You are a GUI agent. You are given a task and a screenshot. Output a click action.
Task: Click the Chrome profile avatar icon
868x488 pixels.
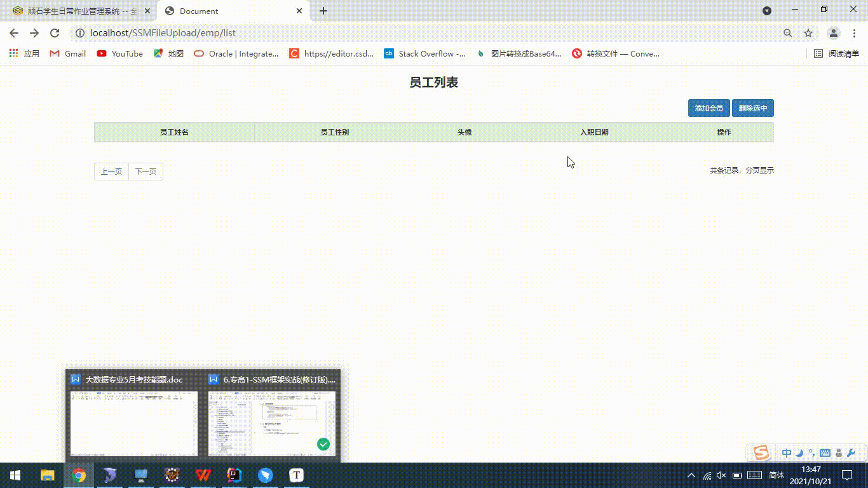click(832, 33)
